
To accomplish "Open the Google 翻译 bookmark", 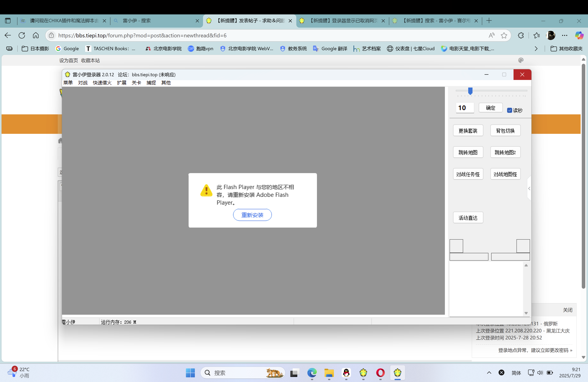I will [x=330, y=49].
